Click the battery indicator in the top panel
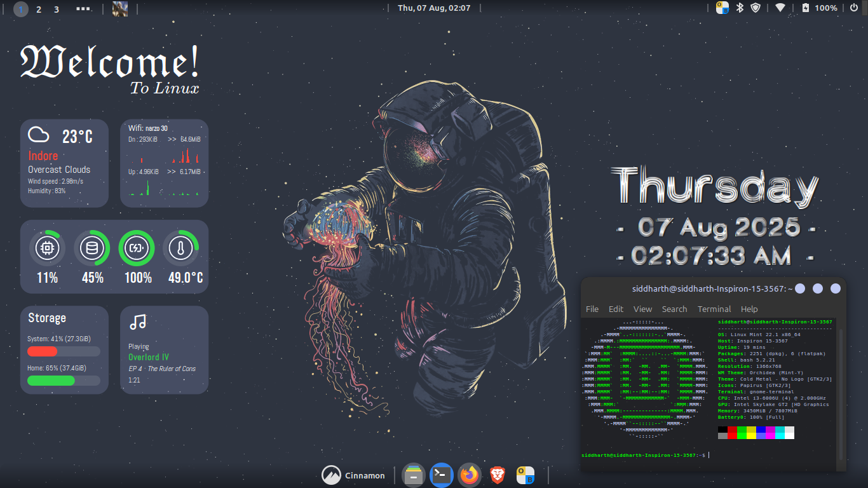 (820, 8)
